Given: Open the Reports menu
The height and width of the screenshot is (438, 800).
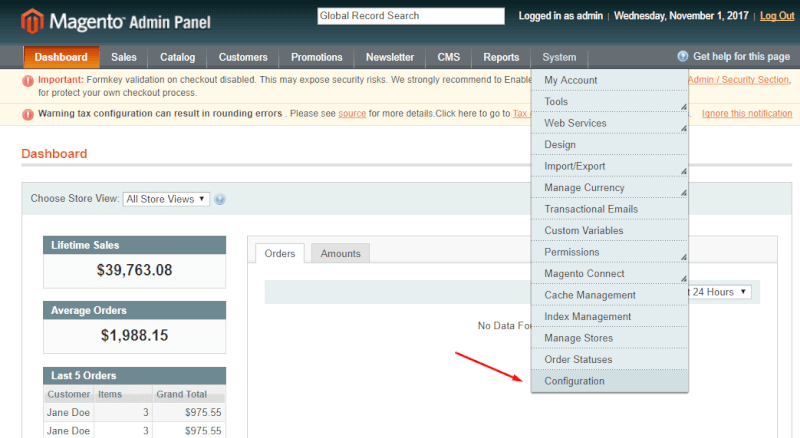Looking at the screenshot, I should click(x=501, y=57).
